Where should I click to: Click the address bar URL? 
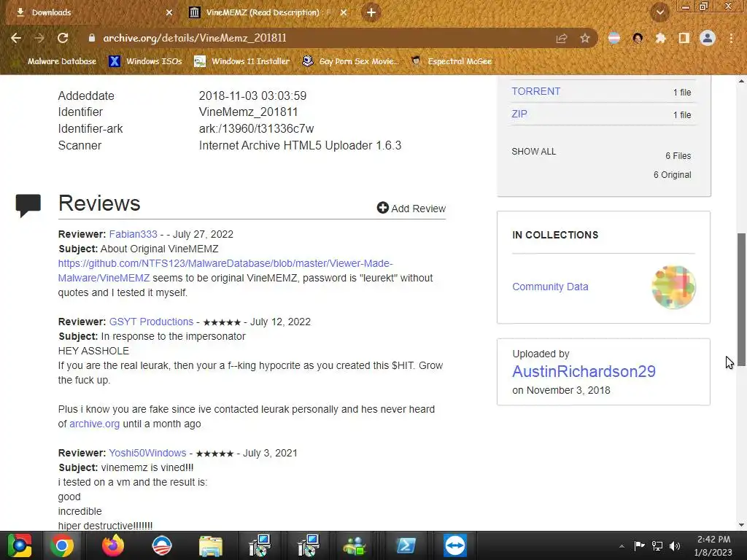195,38
